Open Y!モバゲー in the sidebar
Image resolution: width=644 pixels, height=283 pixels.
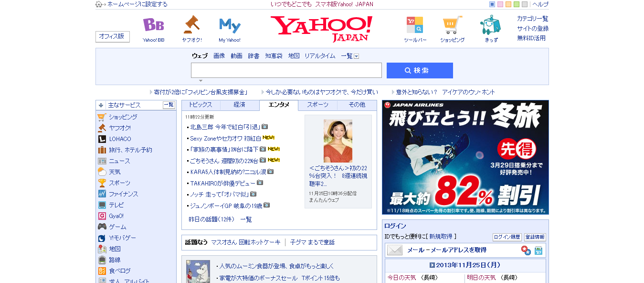pyautogui.click(x=122, y=238)
